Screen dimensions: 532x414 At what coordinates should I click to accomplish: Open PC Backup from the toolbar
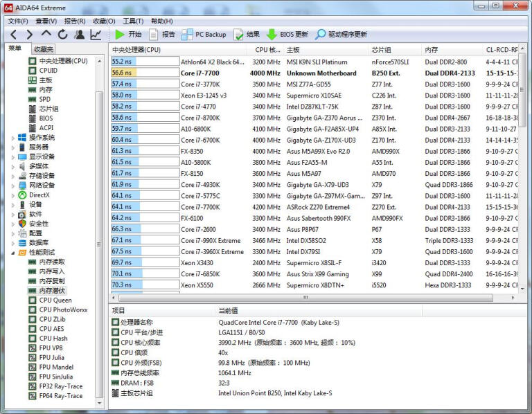(204, 34)
